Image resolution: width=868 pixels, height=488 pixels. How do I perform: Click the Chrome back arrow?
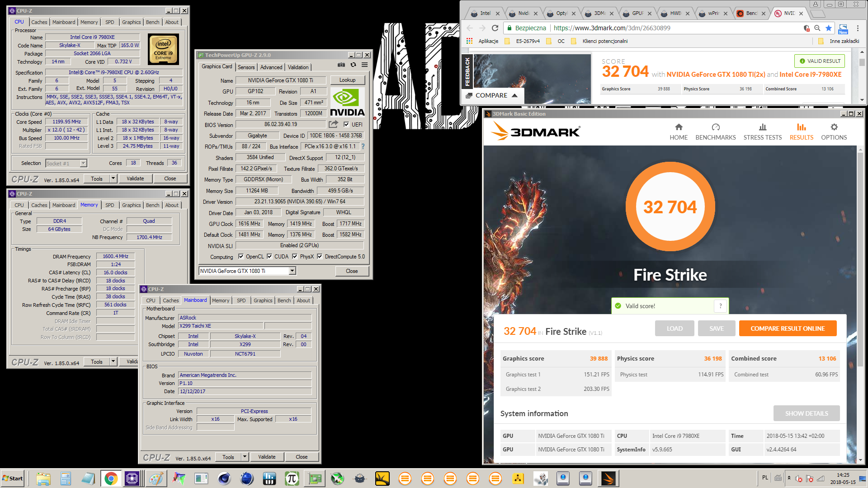click(470, 28)
